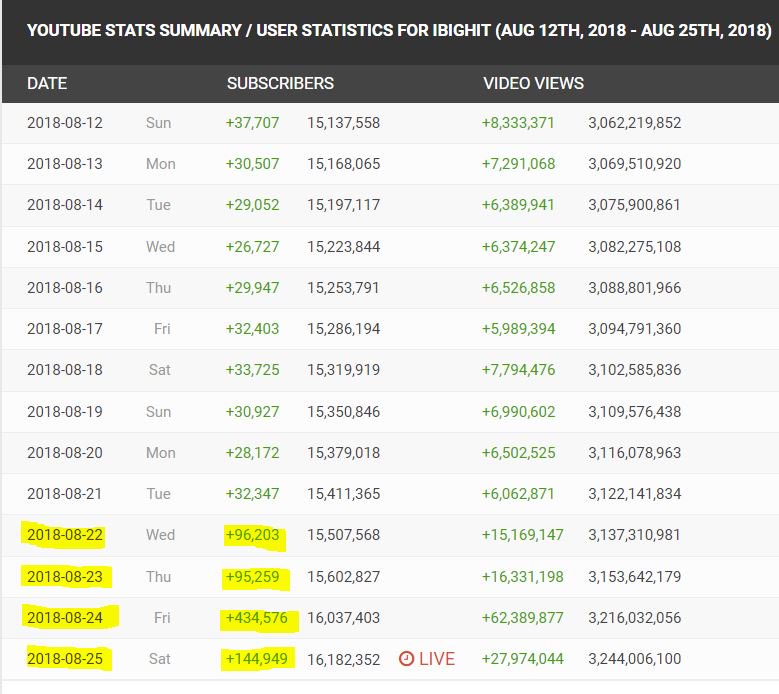Click total views 3,109,576,438
The height and width of the screenshot is (694, 779).
(634, 412)
